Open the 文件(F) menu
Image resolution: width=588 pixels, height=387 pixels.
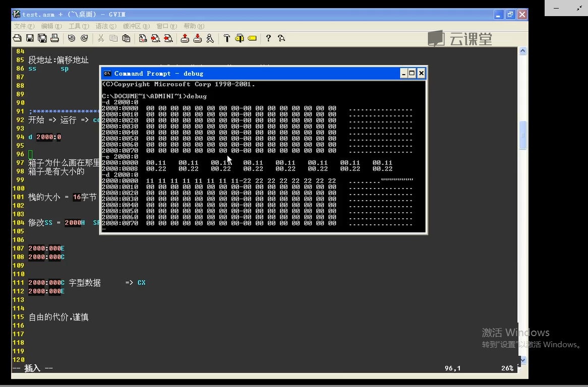[x=24, y=26]
